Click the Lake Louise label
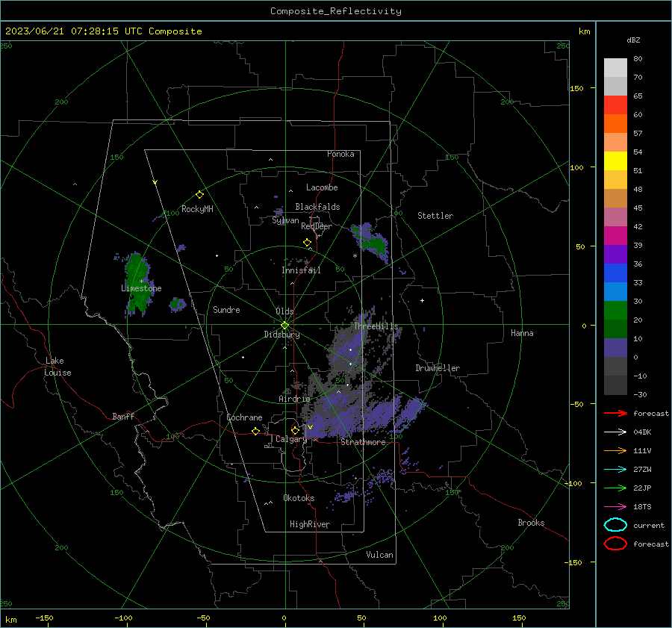The height and width of the screenshot is (628, 672). [57, 367]
